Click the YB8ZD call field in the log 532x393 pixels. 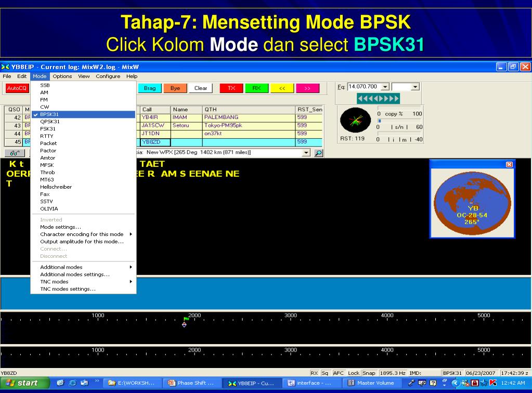pos(155,142)
